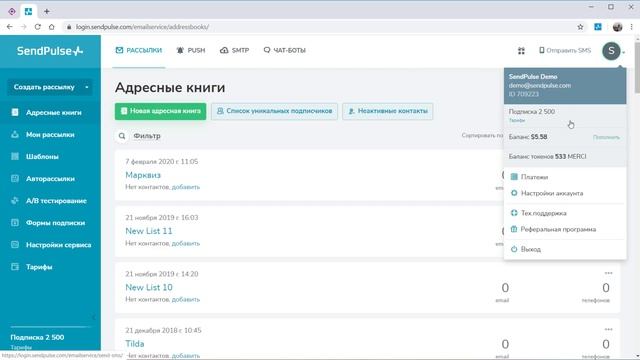Click the A/B тестирование sidebar icon
This screenshot has height=360, width=640.
click(x=15, y=200)
